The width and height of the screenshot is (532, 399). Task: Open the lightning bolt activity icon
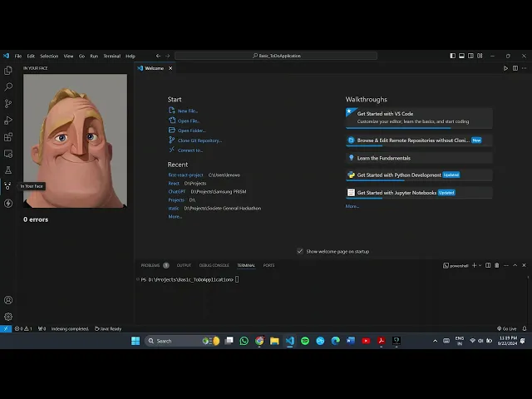(8, 203)
